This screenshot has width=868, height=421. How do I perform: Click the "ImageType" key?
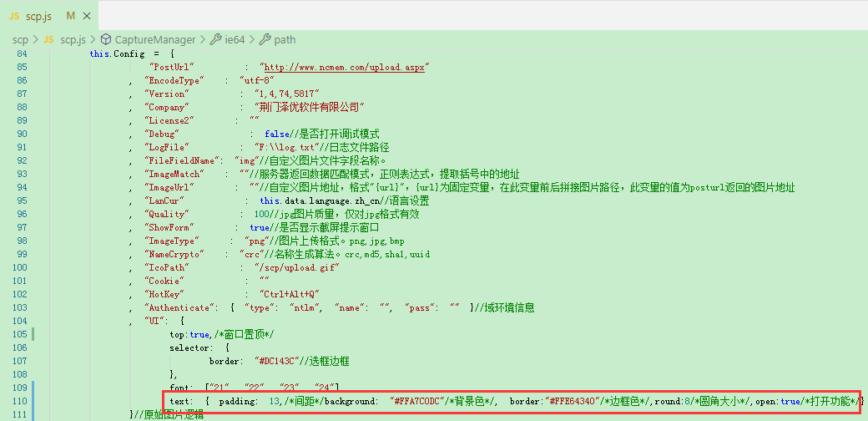point(172,240)
